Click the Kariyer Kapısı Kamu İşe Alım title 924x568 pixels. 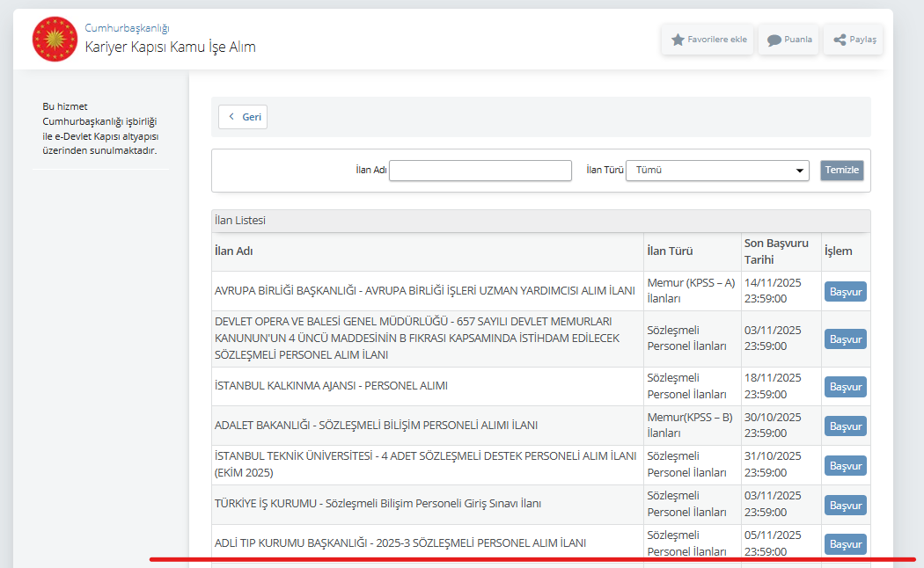(x=170, y=47)
